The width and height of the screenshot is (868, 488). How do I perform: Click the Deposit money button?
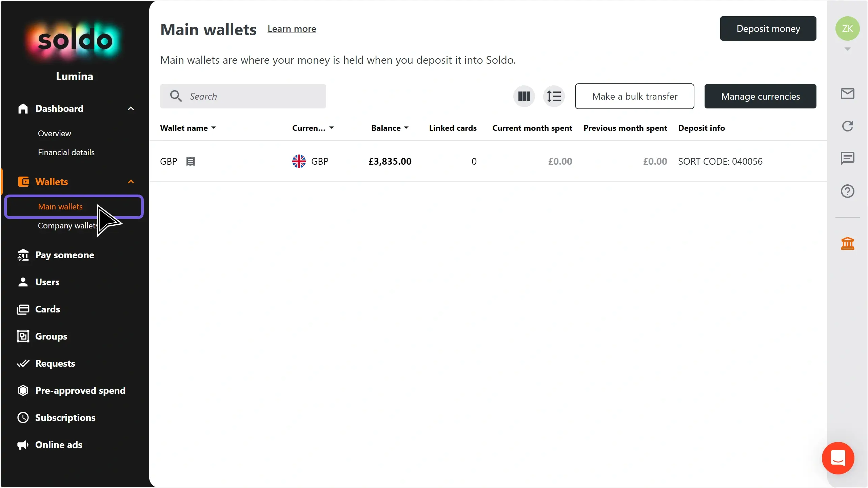(x=768, y=28)
